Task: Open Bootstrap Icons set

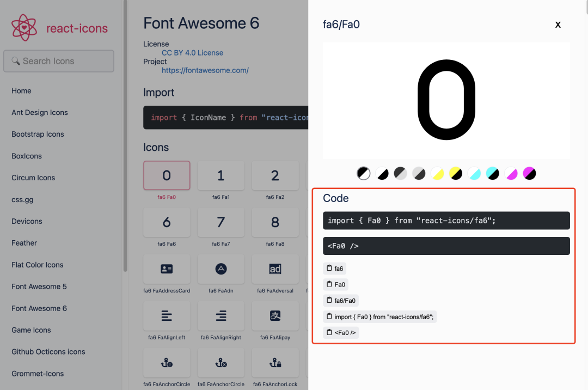Action: pos(38,134)
